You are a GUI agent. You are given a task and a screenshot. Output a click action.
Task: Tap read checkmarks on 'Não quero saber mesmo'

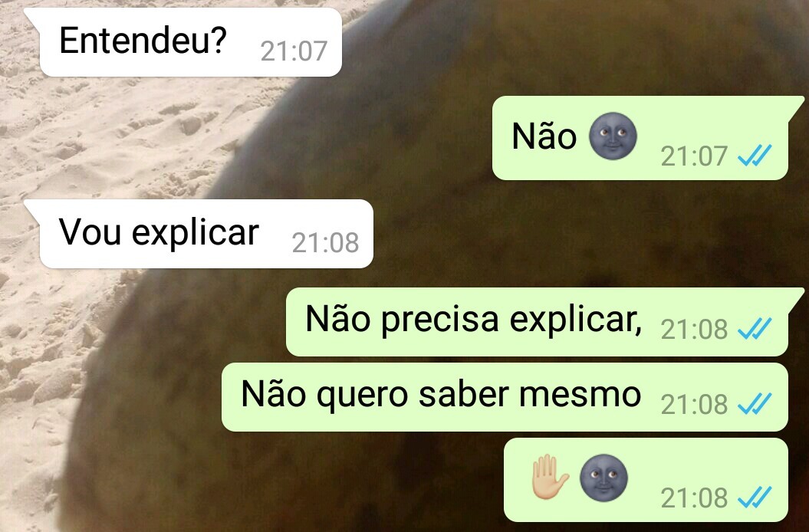755,403
